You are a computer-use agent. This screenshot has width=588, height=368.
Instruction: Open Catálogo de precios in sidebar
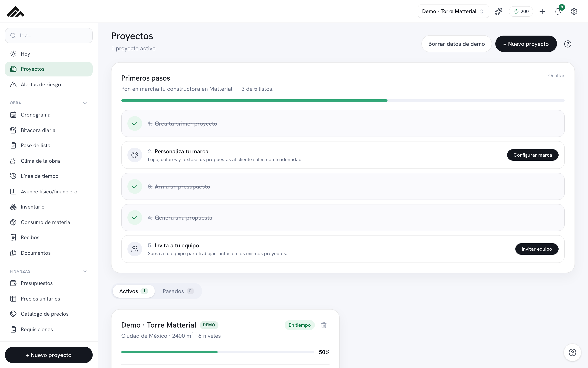(x=49, y=314)
